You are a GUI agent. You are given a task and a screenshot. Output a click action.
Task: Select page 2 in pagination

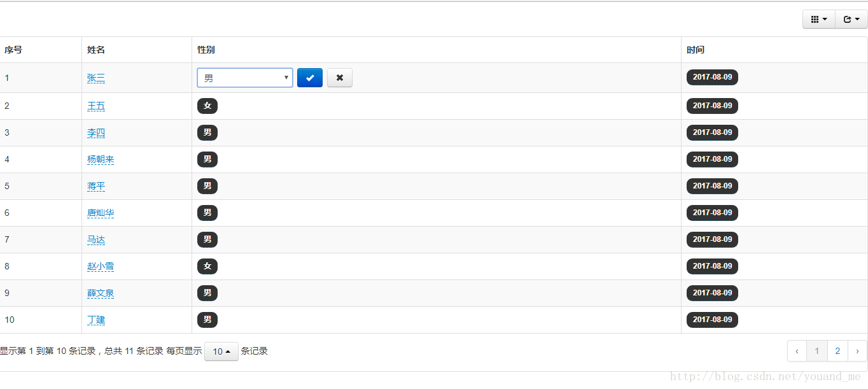tap(837, 351)
